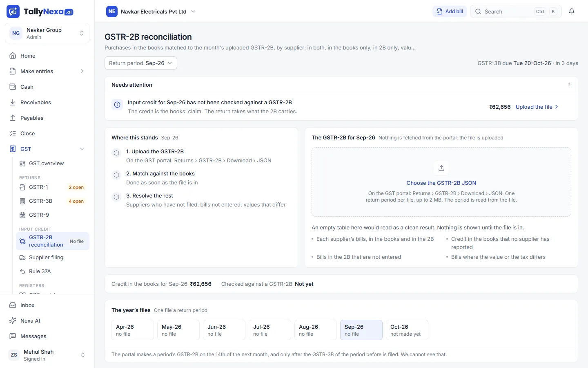Open the Return period Sep-26 dropdown

point(141,63)
